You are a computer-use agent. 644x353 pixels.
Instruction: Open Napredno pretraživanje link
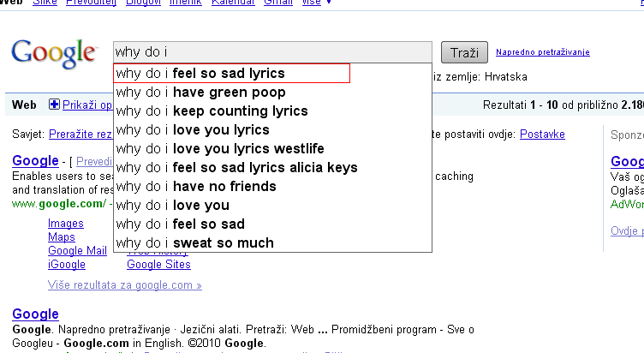[542, 52]
